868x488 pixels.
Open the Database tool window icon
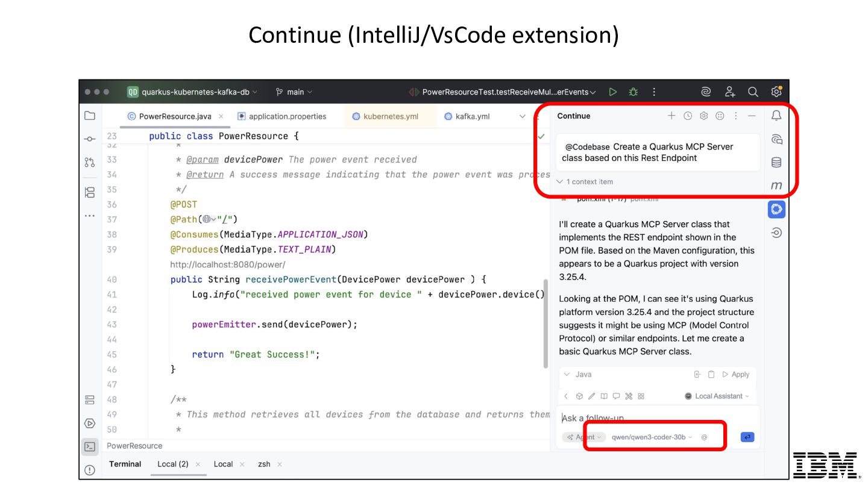pyautogui.click(x=777, y=163)
